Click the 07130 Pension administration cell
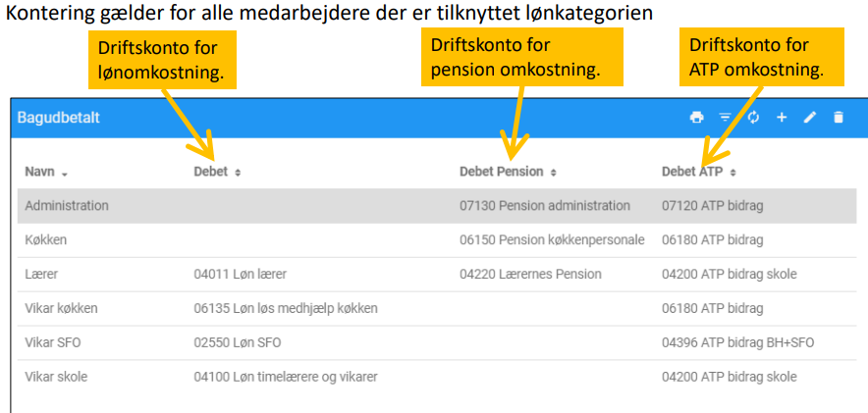The width and height of the screenshot is (868, 413). pyautogui.click(x=545, y=206)
